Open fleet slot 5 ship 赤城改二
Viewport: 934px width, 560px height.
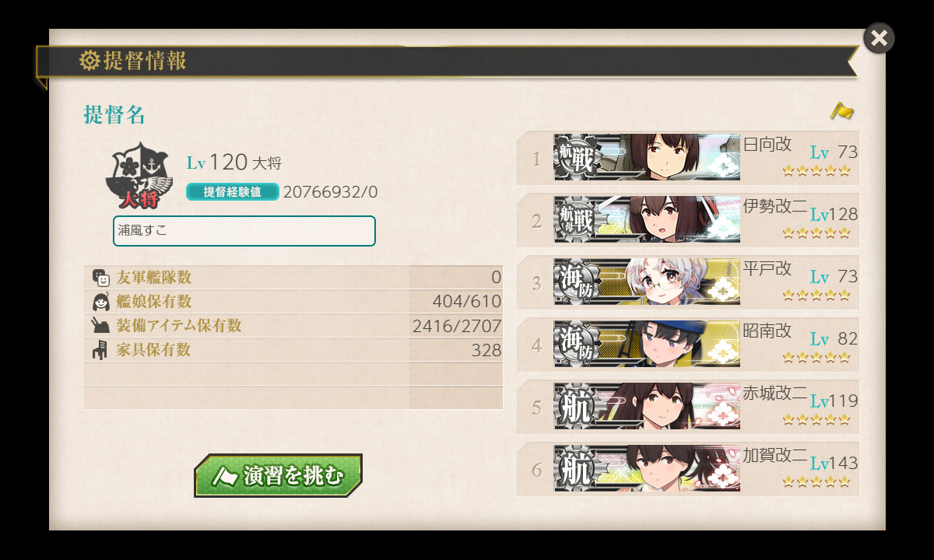coord(688,407)
